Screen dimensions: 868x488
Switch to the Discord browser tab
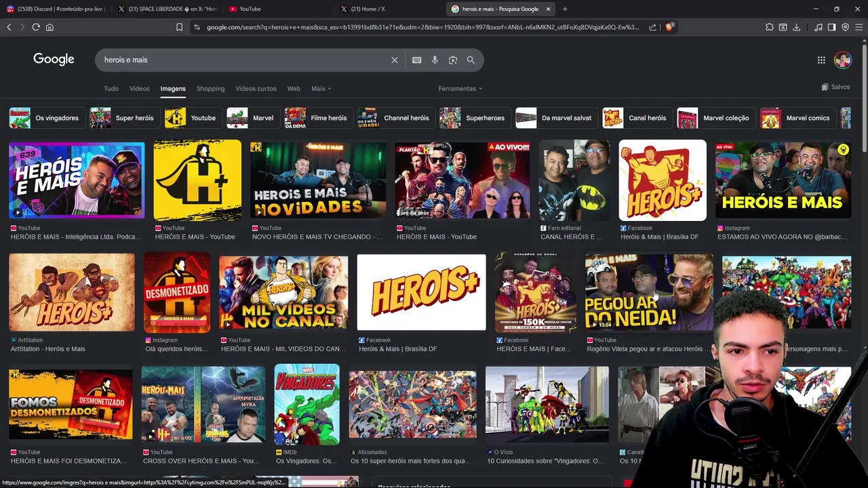(x=56, y=9)
